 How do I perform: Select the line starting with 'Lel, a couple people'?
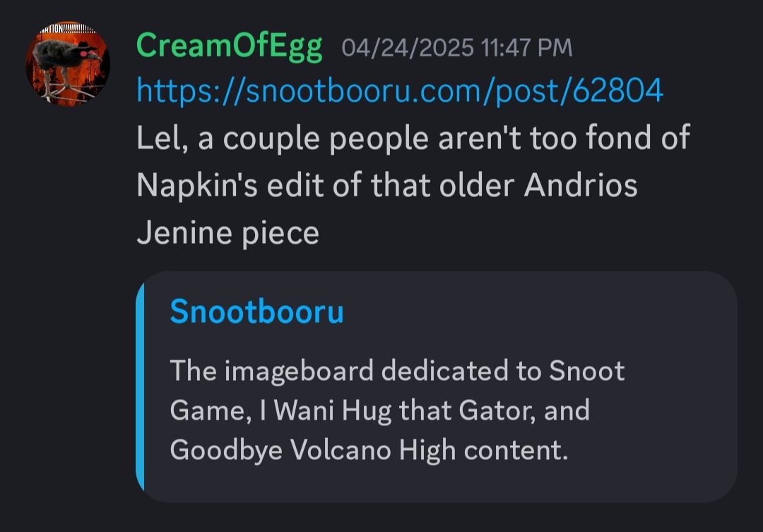(413, 138)
